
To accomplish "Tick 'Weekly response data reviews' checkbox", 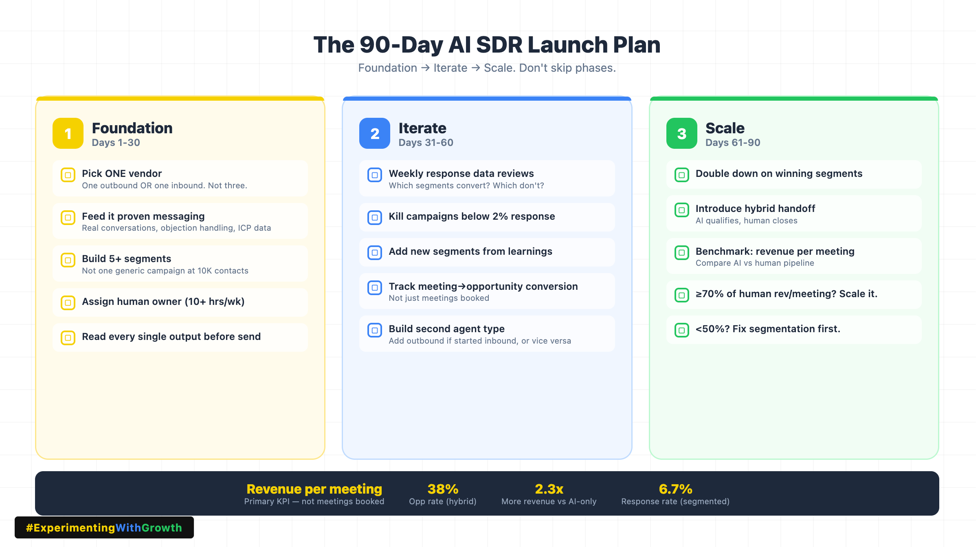I will click(x=374, y=175).
